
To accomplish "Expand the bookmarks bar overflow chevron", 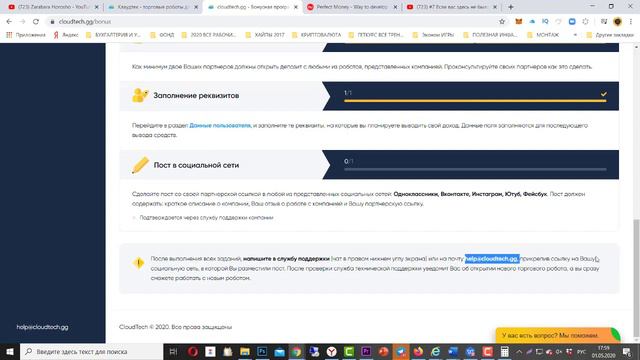I will 575,35.
